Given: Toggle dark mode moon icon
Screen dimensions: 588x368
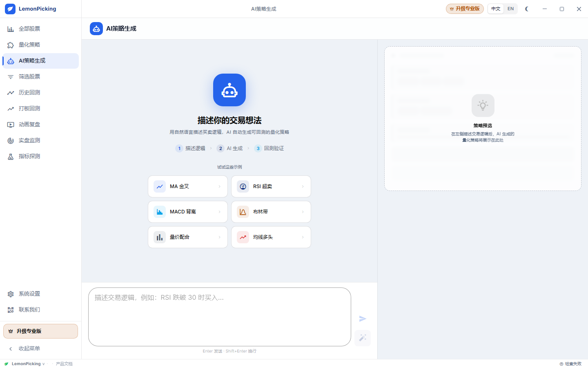Looking at the screenshot, I should (x=527, y=9).
